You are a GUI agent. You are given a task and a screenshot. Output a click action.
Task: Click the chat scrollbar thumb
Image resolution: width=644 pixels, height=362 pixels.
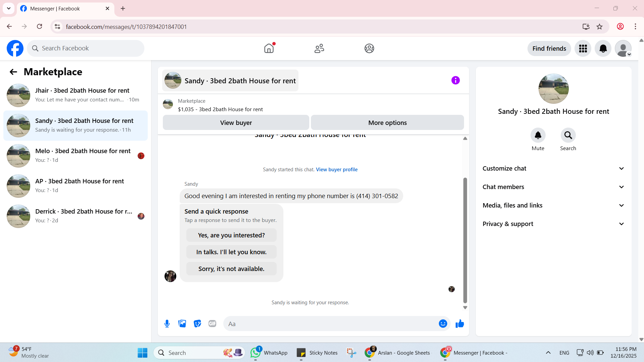[465, 240]
